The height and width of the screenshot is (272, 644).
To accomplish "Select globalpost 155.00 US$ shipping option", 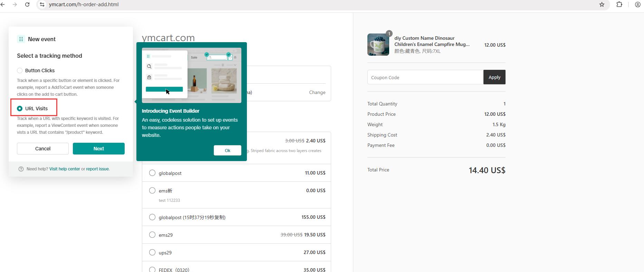I will [152, 217].
